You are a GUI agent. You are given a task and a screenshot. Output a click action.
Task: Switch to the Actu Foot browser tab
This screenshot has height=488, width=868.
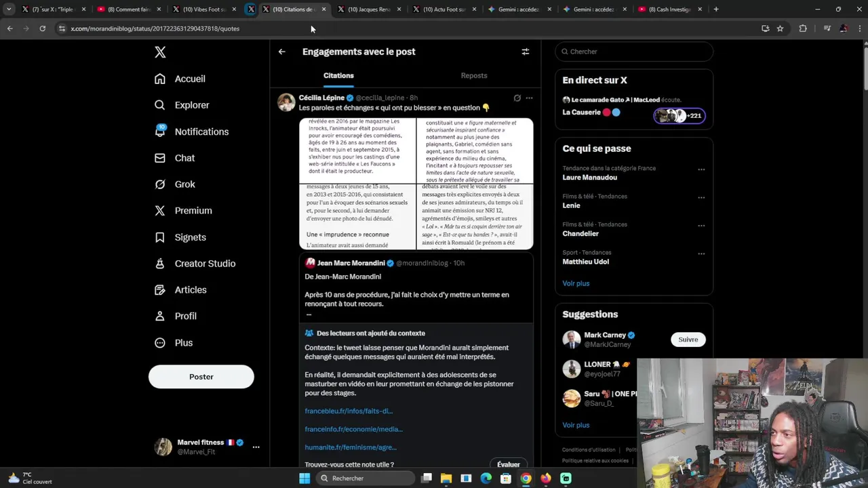click(x=444, y=9)
